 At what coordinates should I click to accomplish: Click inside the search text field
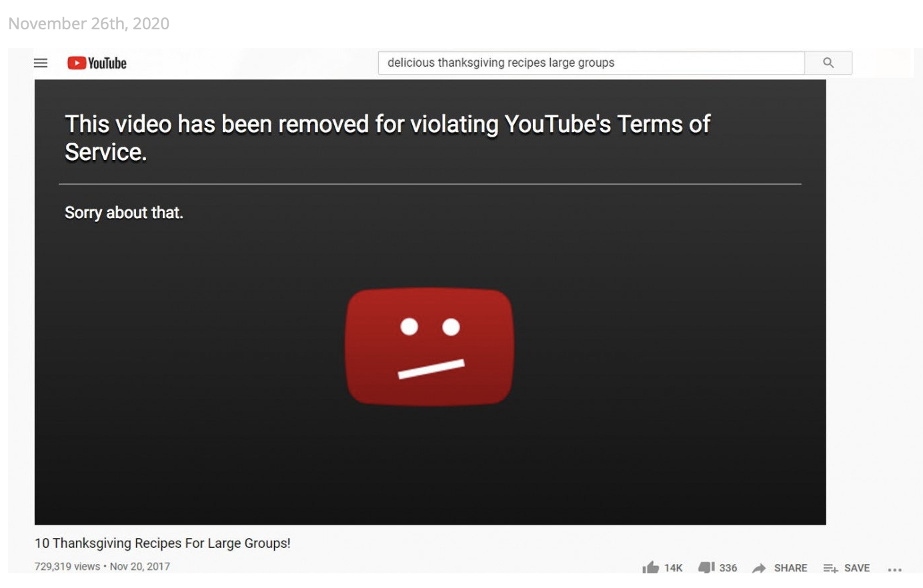(591, 63)
